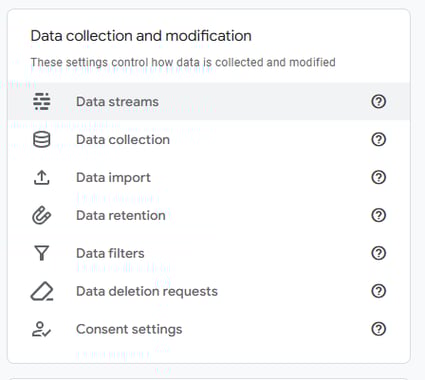Image resolution: width=425 pixels, height=380 pixels.
Task: View help for Data filters
Action: 378,253
